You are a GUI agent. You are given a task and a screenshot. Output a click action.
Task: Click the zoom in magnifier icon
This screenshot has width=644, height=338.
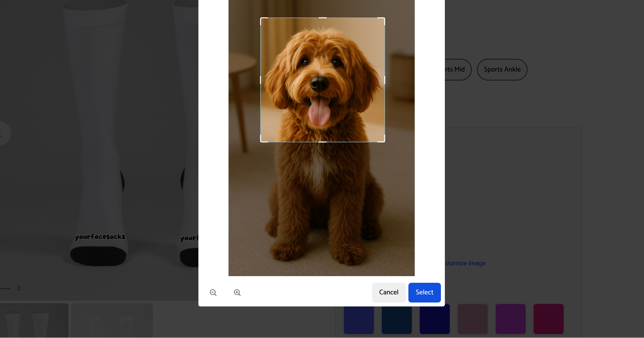point(237,292)
